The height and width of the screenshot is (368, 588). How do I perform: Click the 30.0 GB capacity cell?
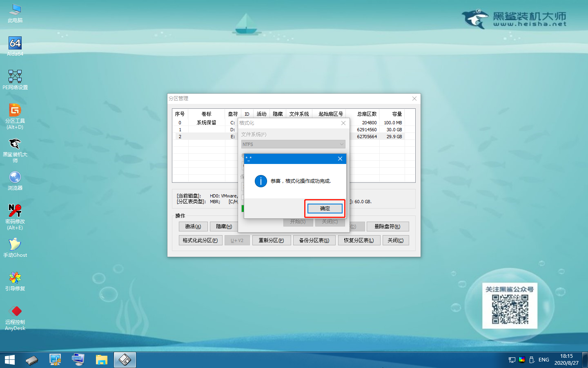[394, 130]
